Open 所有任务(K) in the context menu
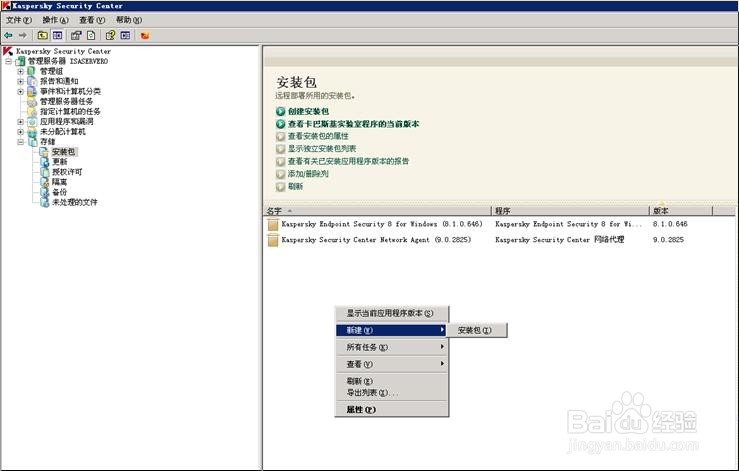 (x=392, y=347)
